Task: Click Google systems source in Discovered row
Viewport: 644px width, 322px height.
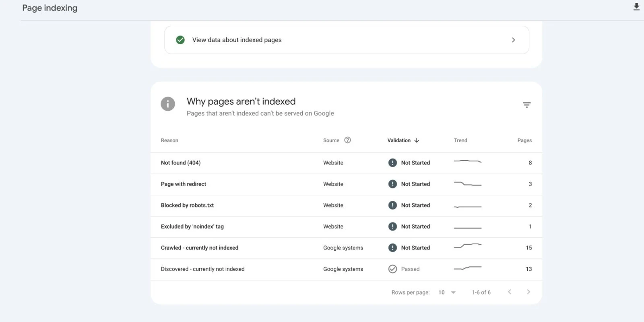Action: click(343, 269)
